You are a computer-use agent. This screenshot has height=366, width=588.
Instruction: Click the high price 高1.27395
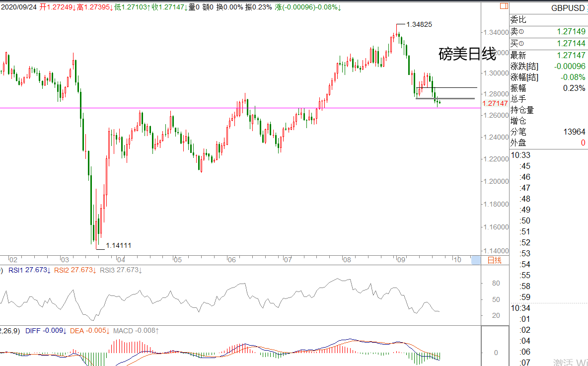pyautogui.click(x=95, y=7)
